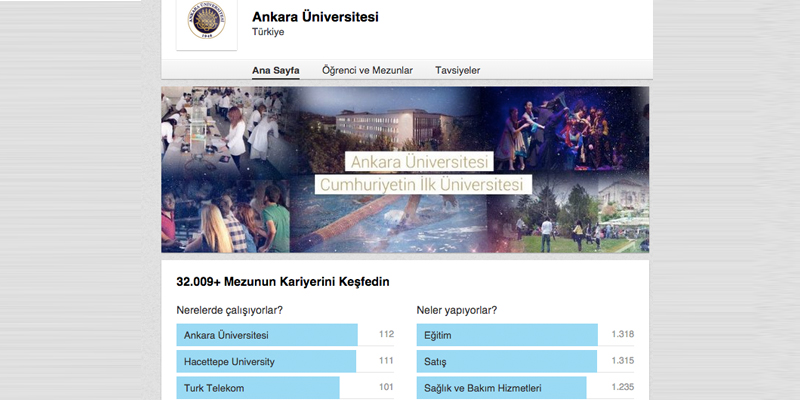Click the 1.318 count beside Eğitim
Viewport: 800px width, 400px height.
(622, 334)
